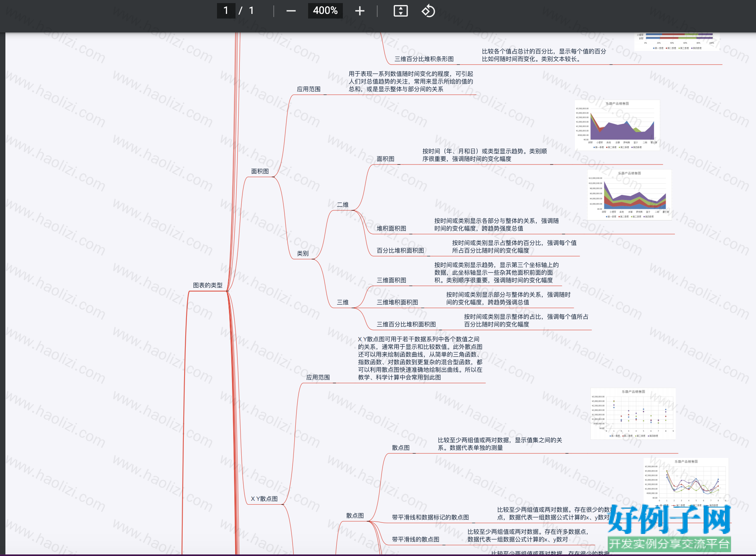Click the description starting 用于表现一系列数值
The width and height of the screenshot is (756, 556).
pos(411,81)
